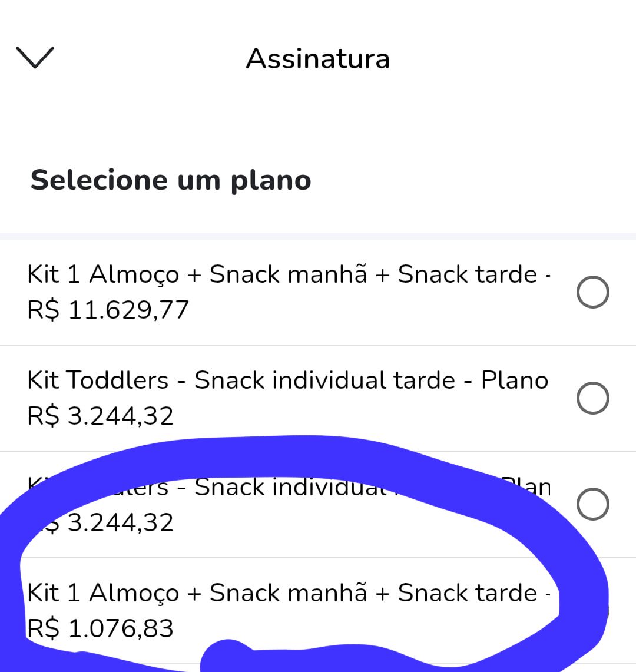Image resolution: width=636 pixels, height=672 pixels.
Task: Tap 'Snack tarde' in the R$ 11.629,77 plan
Action: coord(467,274)
